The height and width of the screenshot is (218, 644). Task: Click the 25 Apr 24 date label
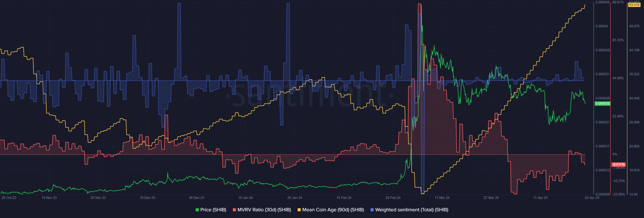(x=592, y=198)
